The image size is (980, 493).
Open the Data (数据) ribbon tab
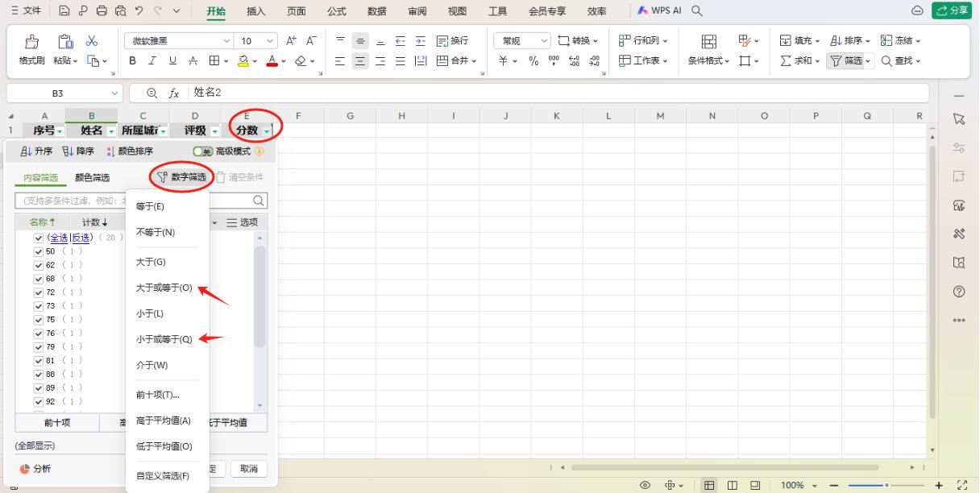tap(376, 10)
